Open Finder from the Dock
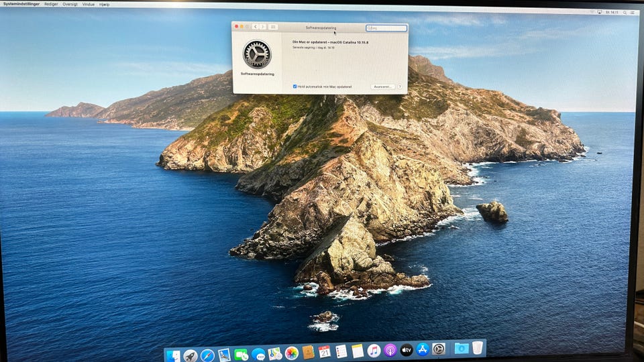The width and height of the screenshot is (644, 362). [x=173, y=355]
